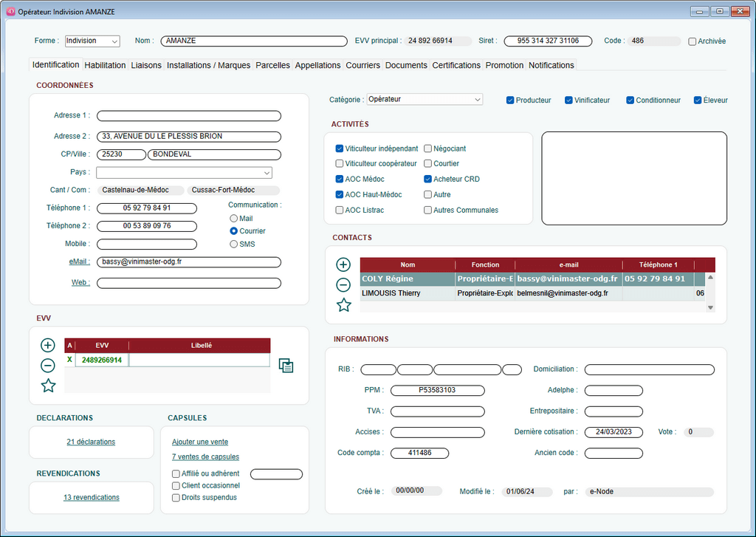
Task: Click the Ajouter une vente link
Action: (200, 442)
